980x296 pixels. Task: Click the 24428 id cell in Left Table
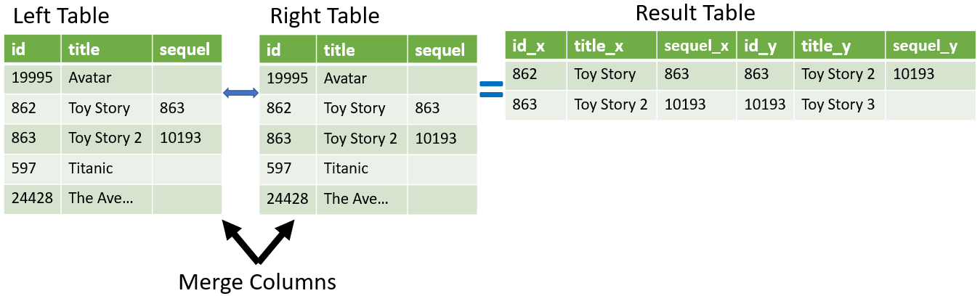[x=33, y=198]
